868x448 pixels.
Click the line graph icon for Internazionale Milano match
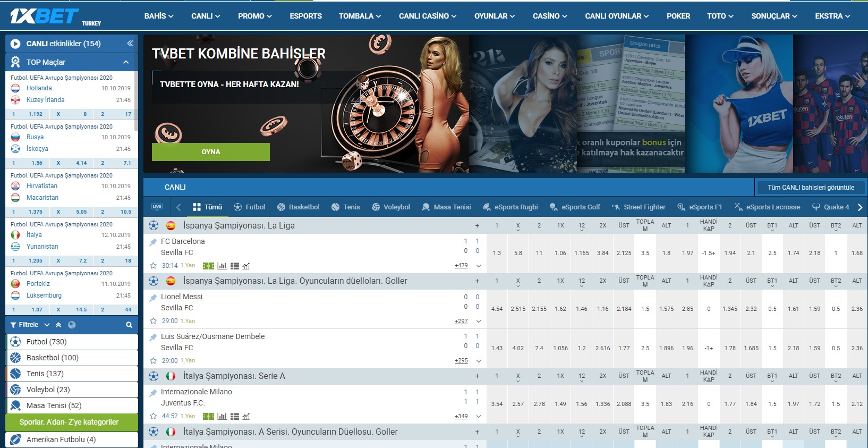tap(246, 417)
